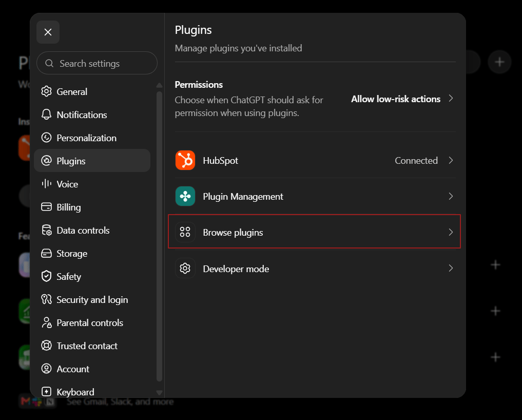Click the Keyboard icon in sidebar

click(46, 392)
